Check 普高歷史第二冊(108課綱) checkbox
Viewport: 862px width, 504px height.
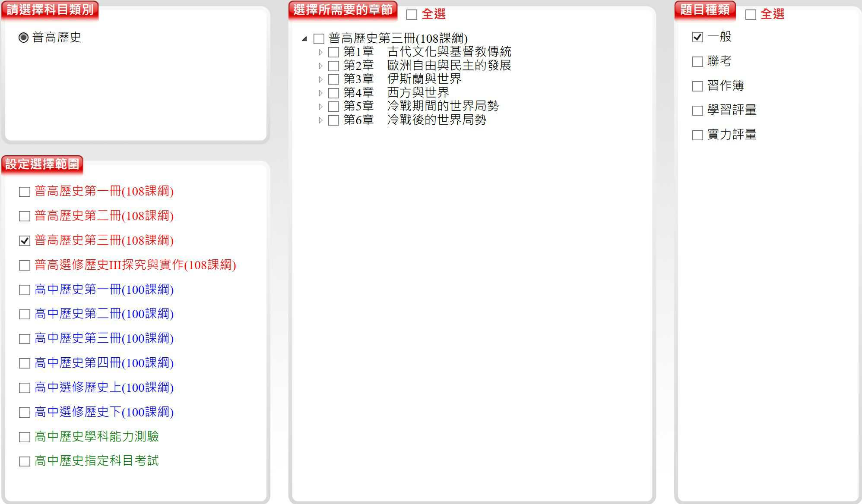[x=25, y=216]
